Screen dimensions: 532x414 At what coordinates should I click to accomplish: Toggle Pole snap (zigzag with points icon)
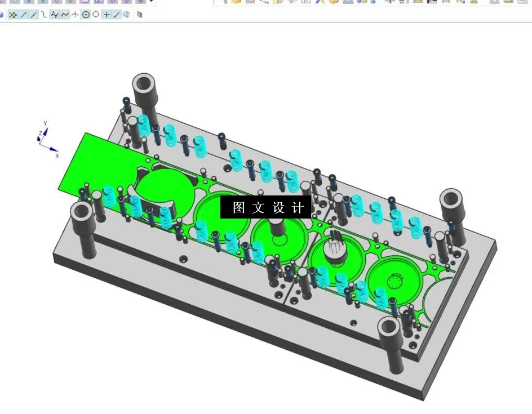(54, 15)
